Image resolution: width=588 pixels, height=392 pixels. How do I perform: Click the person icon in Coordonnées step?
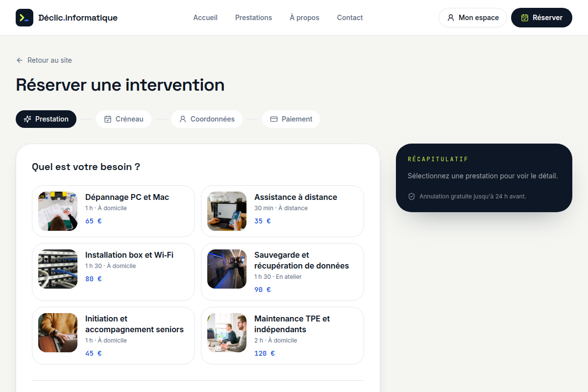183,119
